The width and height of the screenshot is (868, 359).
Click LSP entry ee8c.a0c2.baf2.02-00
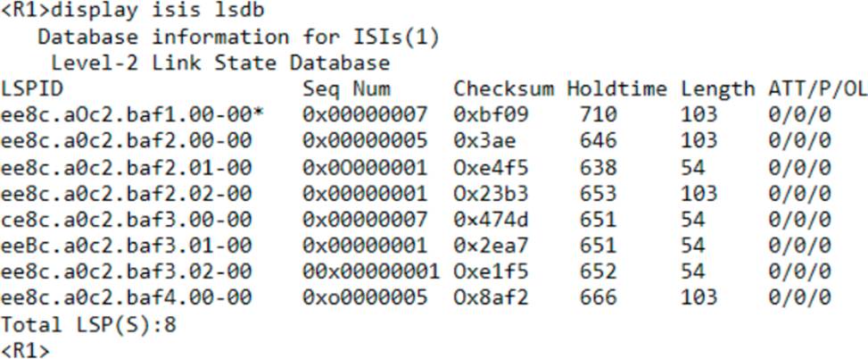click(x=126, y=194)
